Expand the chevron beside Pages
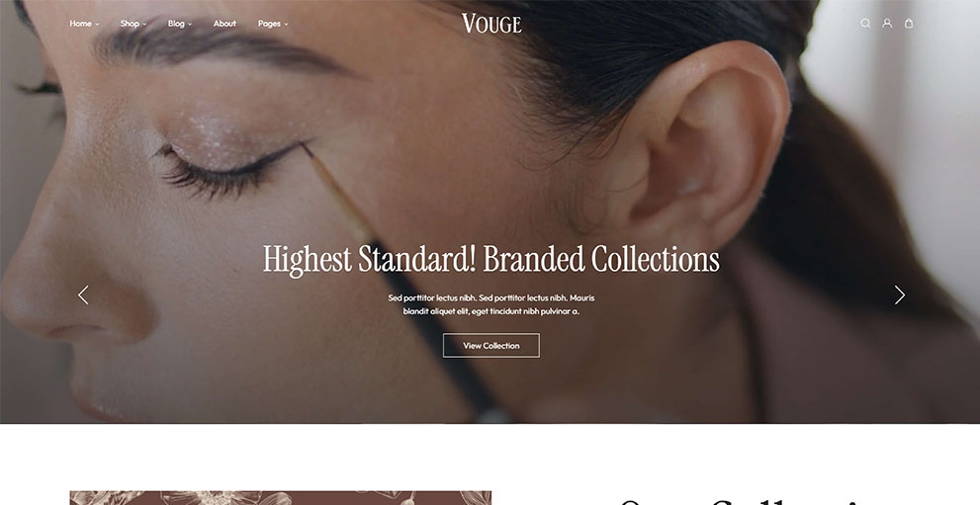 (x=286, y=25)
